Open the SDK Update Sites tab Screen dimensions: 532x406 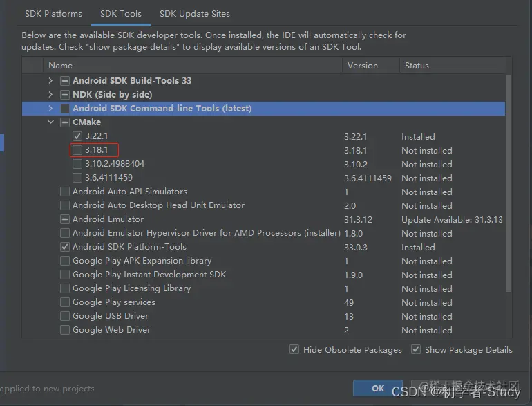[x=195, y=14]
